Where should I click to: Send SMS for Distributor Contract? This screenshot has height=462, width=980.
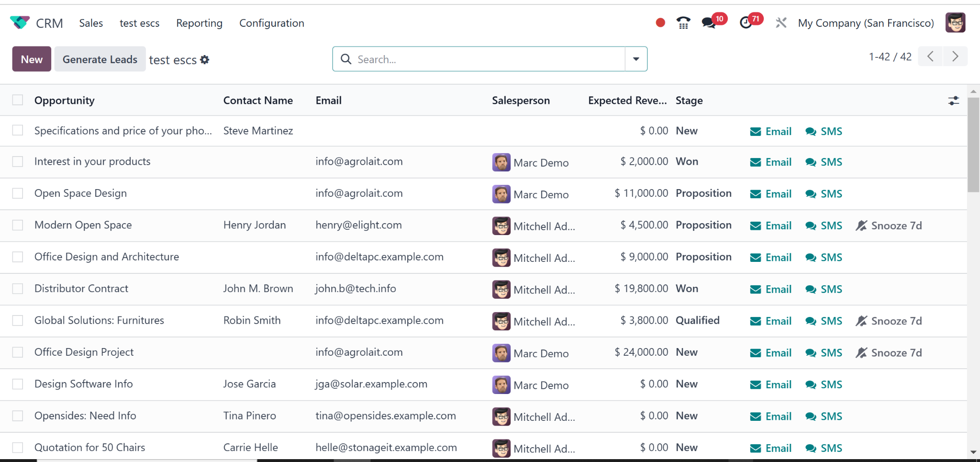click(x=824, y=289)
